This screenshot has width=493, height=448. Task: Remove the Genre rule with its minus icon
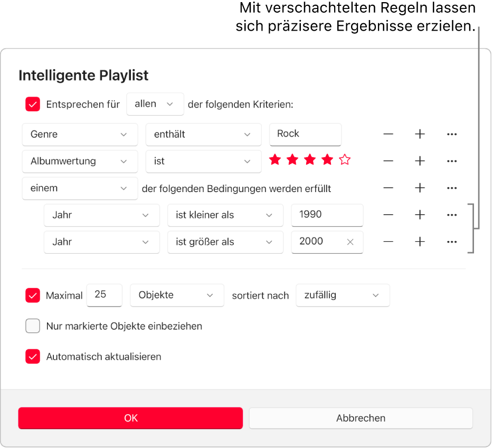(388, 134)
